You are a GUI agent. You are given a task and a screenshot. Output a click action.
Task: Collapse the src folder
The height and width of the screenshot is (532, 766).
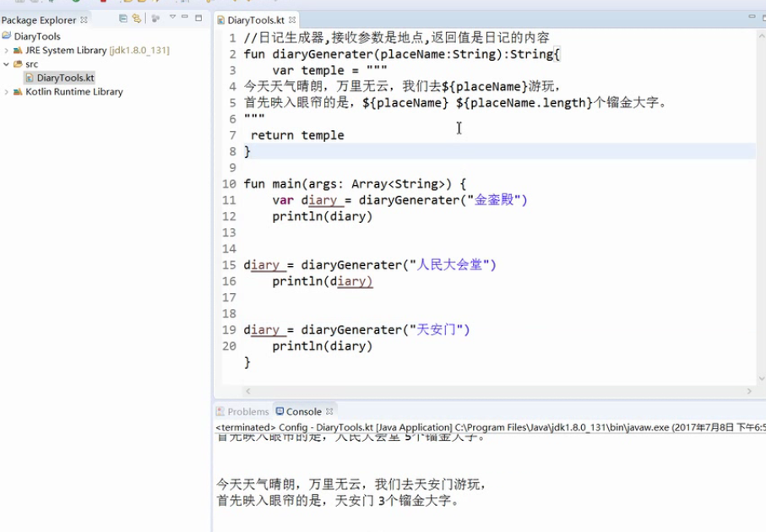[x=7, y=64]
